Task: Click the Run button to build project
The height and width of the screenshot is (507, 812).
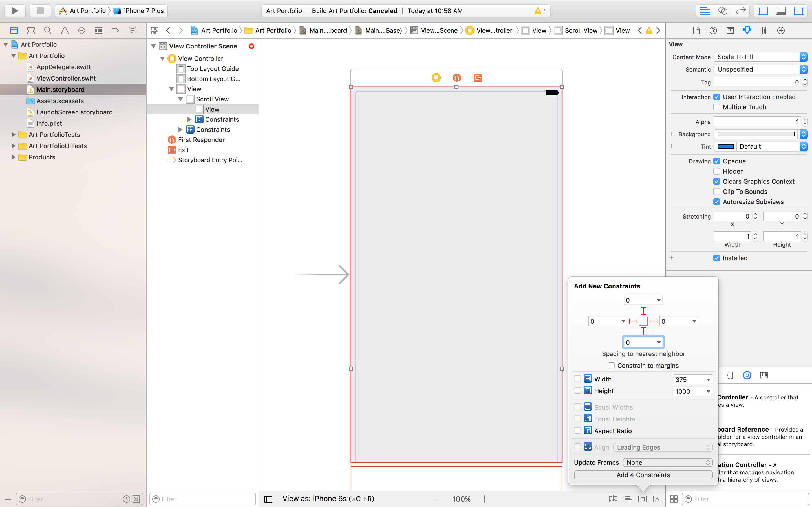Action: coord(14,10)
